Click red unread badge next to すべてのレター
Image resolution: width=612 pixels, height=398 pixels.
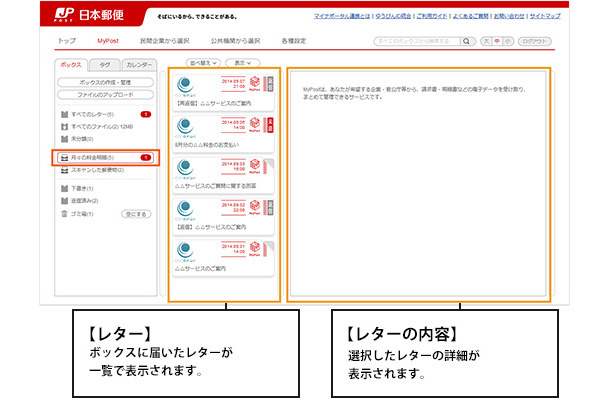pos(146,114)
